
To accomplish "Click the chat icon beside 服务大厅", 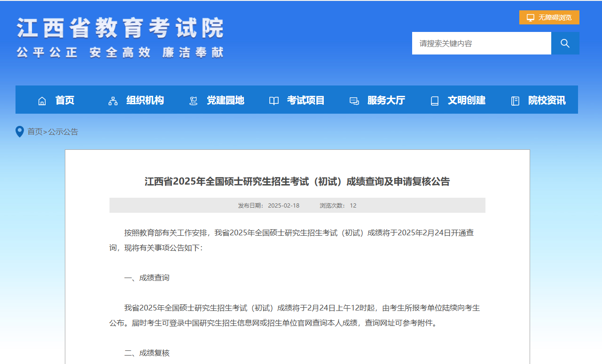I will [354, 101].
